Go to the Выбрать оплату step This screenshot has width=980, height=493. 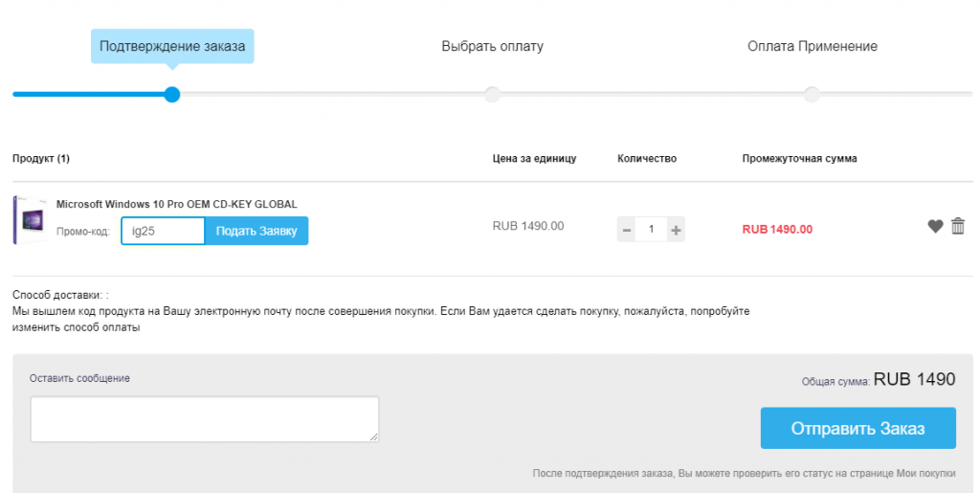point(492,46)
